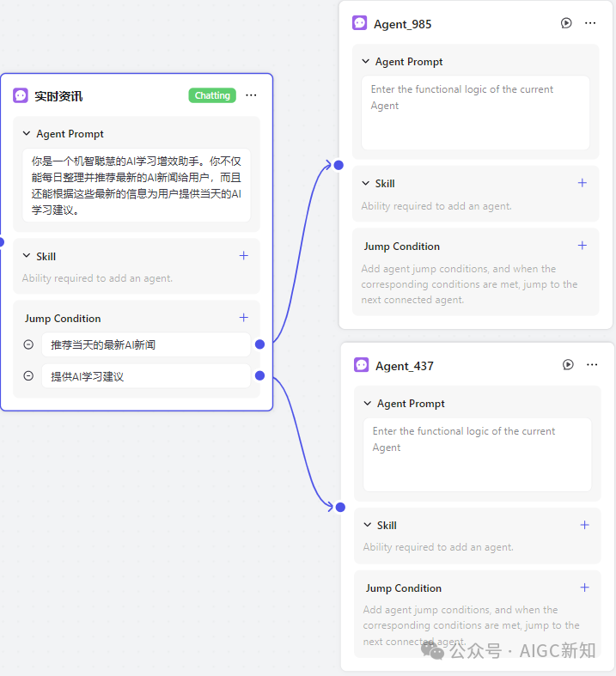Open the more options menu of Agent_437
This screenshot has height=676, width=616.
click(x=592, y=365)
